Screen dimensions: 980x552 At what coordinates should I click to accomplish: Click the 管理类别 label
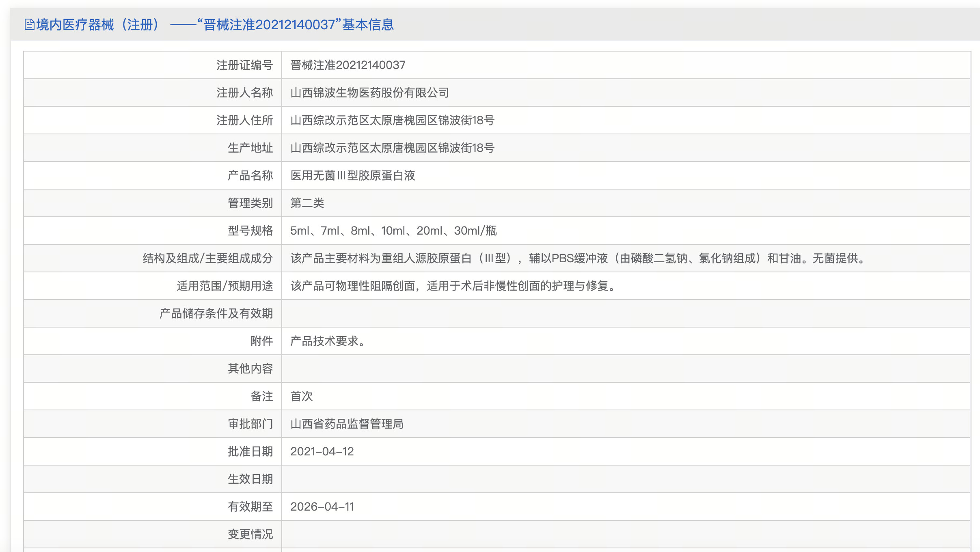point(250,203)
